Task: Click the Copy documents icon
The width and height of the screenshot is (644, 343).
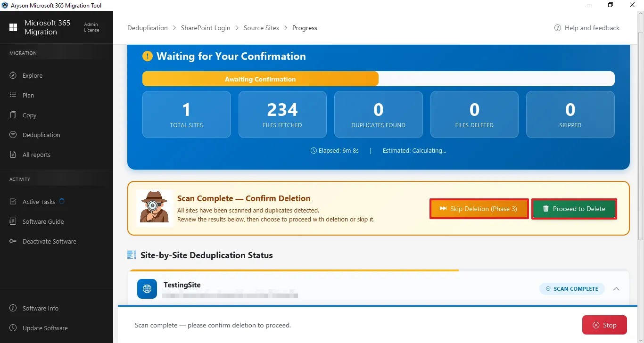Action: pyautogui.click(x=13, y=115)
